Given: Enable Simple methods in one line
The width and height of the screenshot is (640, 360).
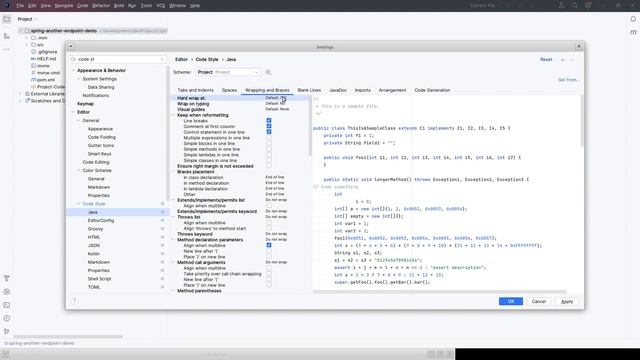Looking at the screenshot, I should [x=269, y=149].
